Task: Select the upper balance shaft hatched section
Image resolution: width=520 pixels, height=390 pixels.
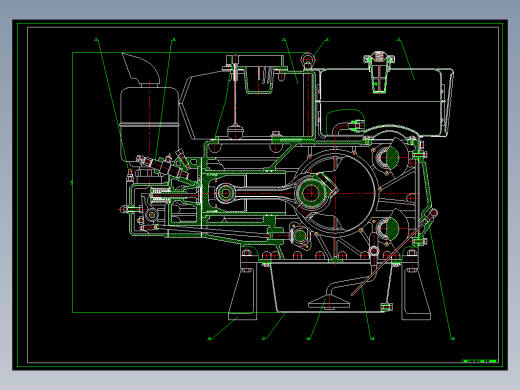Action: pos(392,157)
